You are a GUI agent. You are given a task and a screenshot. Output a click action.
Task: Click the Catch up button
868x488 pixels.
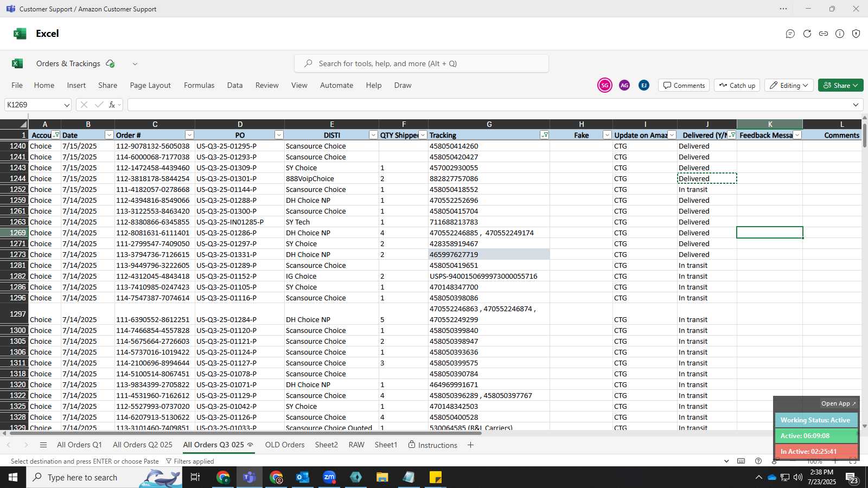737,85
